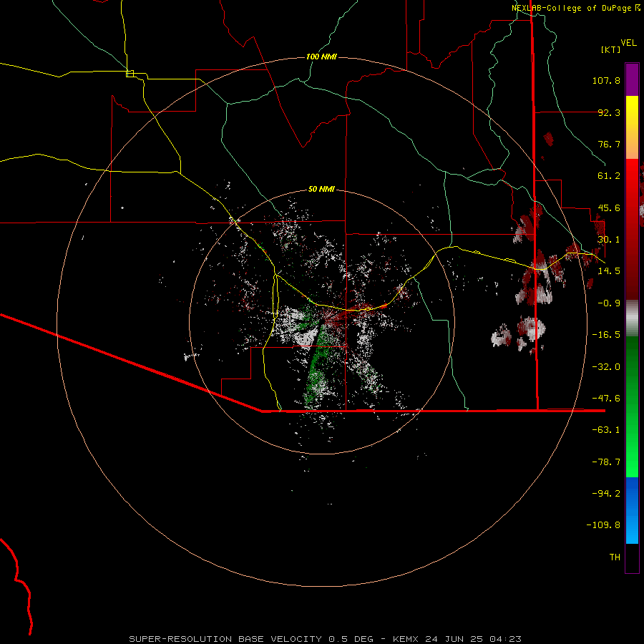The height and width of the screenshot is (644, 644).
Task: Click the [KT] units label
Action: pyautogui.click(x=611, y=49)
